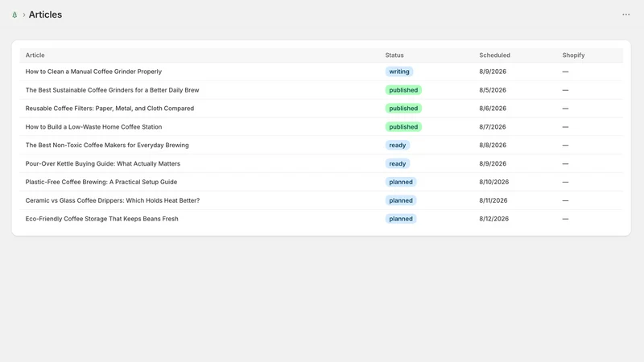The height and width of the screenshot is (362, 644).
Task: Click published badge for Sustainable Coffee Grinders row
Action: (403, 90)
